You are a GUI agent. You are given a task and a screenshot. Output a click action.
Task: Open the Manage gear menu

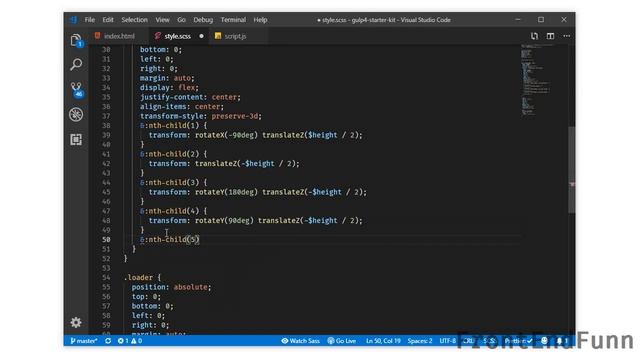(76, 322)
